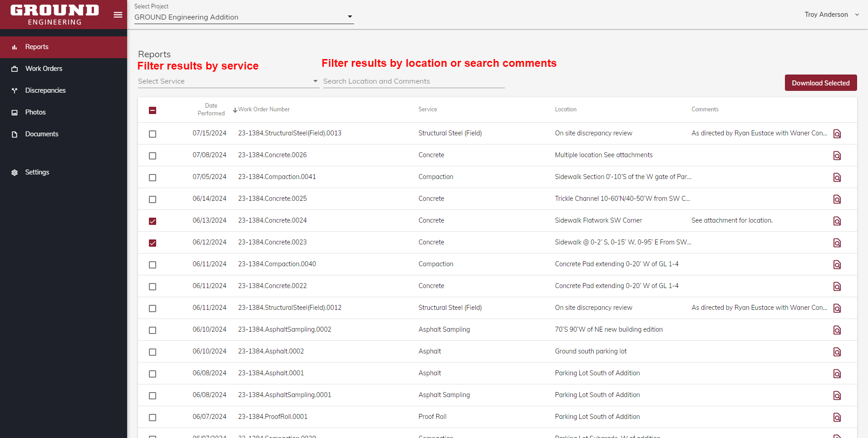View report for Asphalt.0002 row
Viewport: 868px width, 438px height.
837,352
